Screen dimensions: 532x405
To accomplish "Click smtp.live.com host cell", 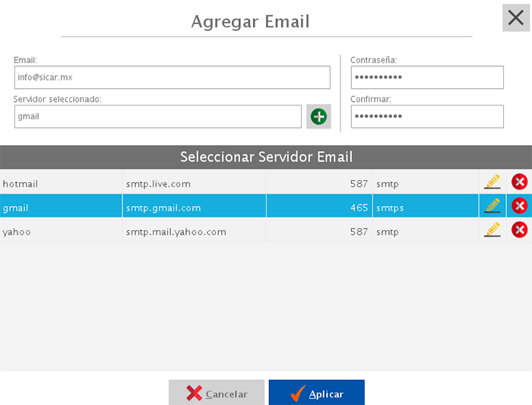I will 194,183.
